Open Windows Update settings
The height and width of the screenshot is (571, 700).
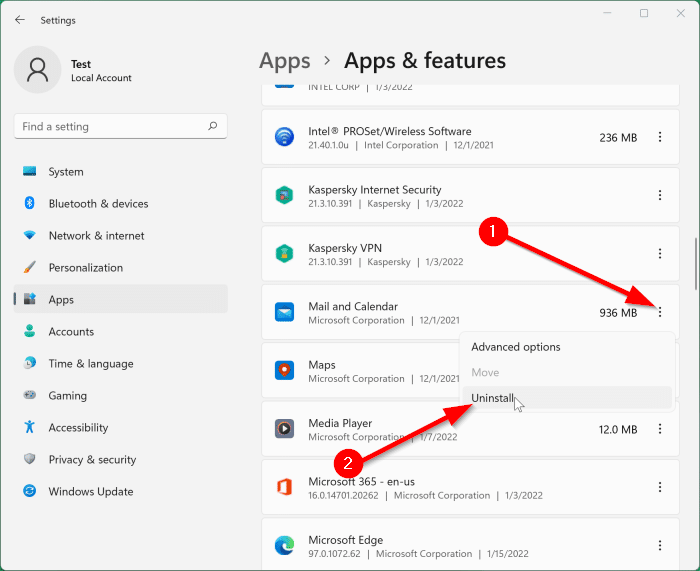[x=121, y=492]
